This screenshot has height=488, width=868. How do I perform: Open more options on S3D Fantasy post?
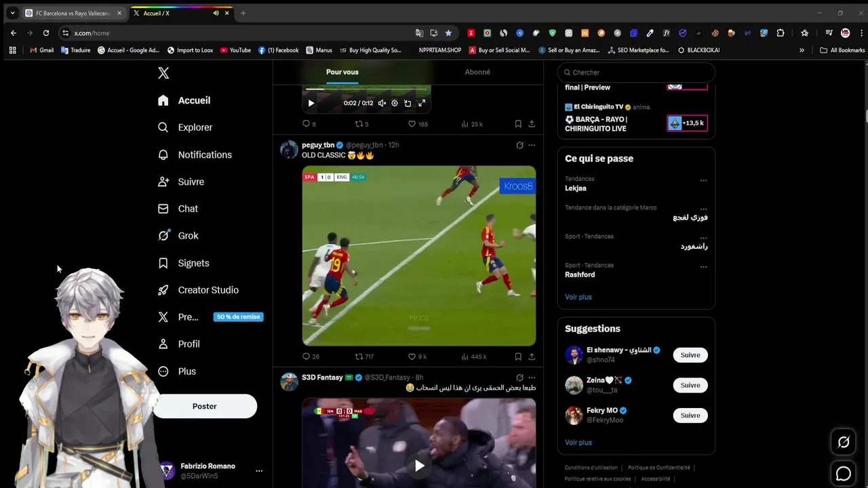pyautogui.click(x=532, y=378)
